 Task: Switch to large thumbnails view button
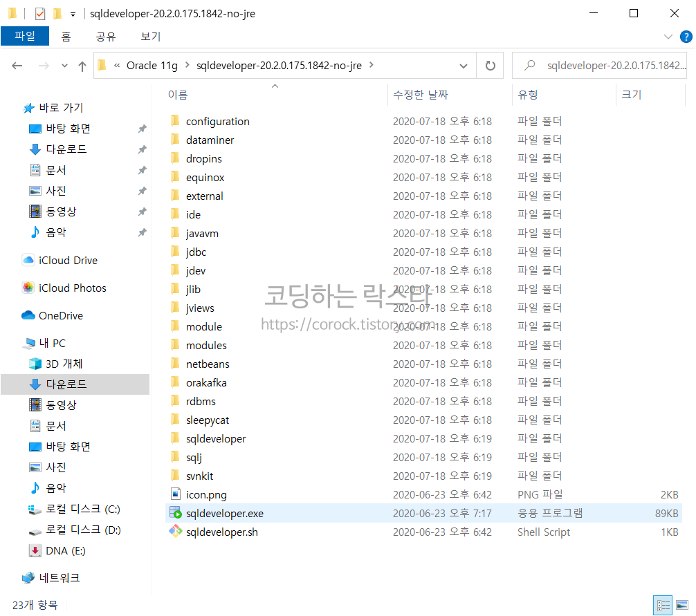[682, 605]
